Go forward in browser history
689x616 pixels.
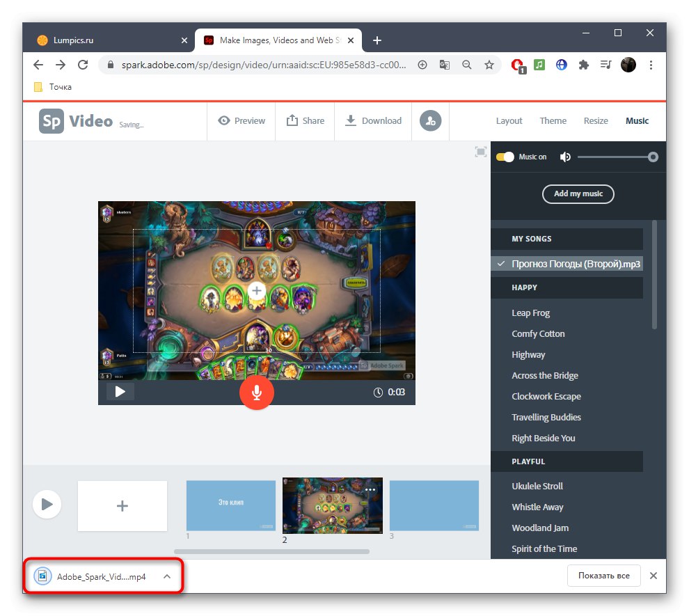pos(61,65)
